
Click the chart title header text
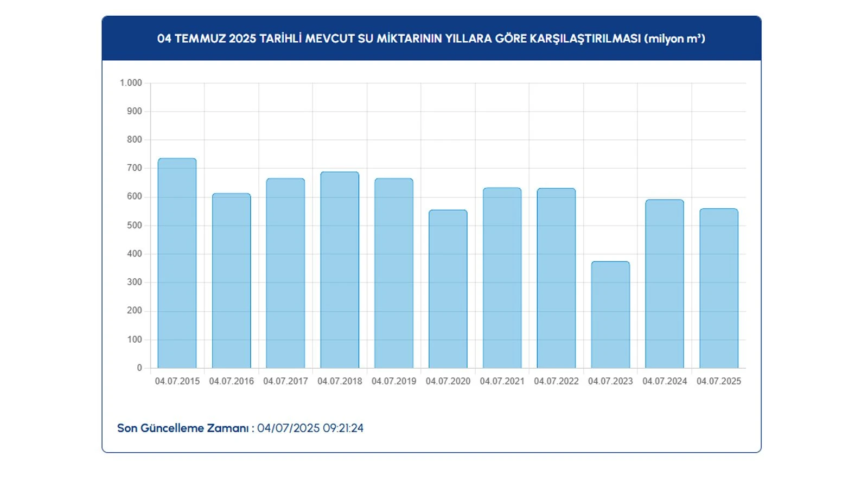(x=431, y=38)
